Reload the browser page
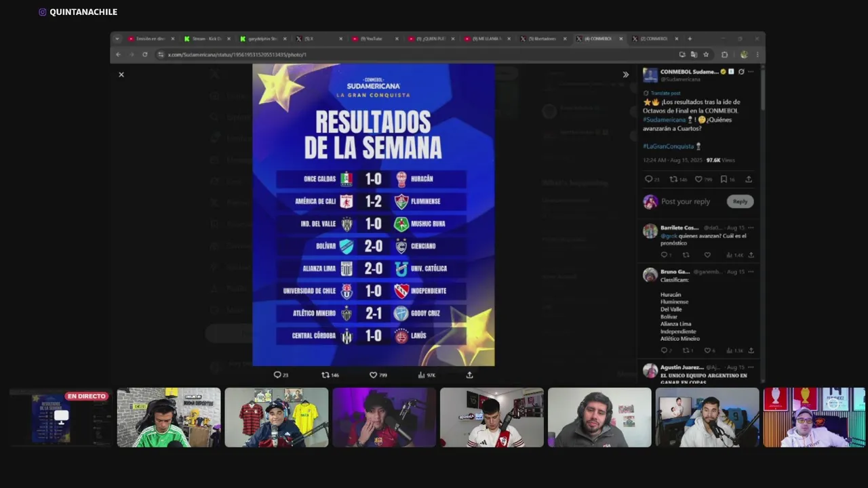 (144, 54)
